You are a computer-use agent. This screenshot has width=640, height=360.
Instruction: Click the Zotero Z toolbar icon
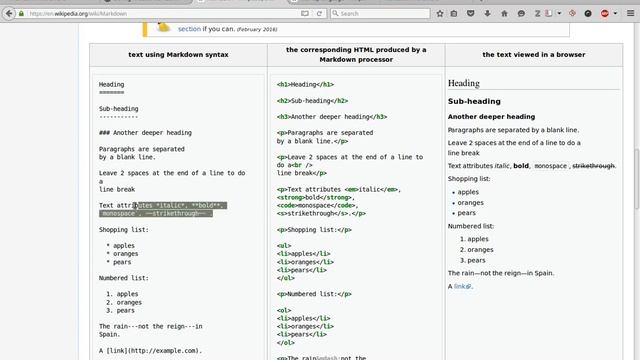coord(538,13)
